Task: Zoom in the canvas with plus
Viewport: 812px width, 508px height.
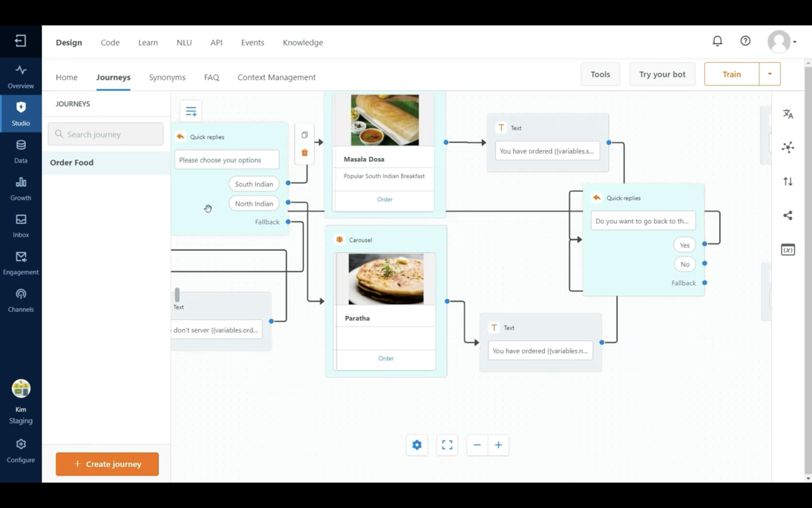Action: (x=498, y=445)
